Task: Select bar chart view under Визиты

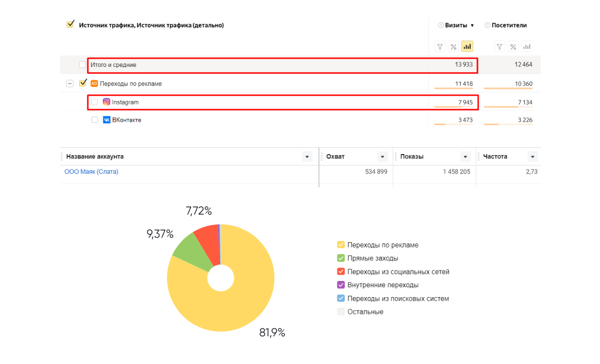Action: click(x=467, y=47)
